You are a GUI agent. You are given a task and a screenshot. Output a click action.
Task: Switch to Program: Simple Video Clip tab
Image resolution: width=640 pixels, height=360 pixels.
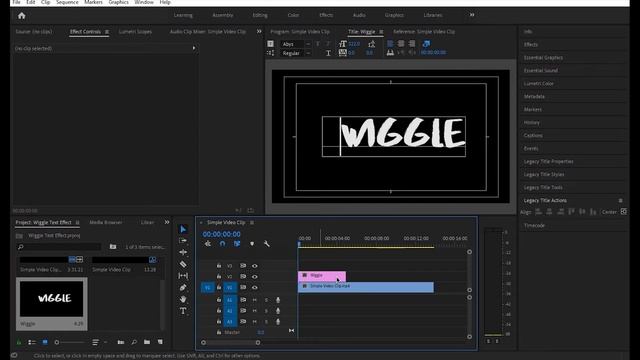click(300, 31)
